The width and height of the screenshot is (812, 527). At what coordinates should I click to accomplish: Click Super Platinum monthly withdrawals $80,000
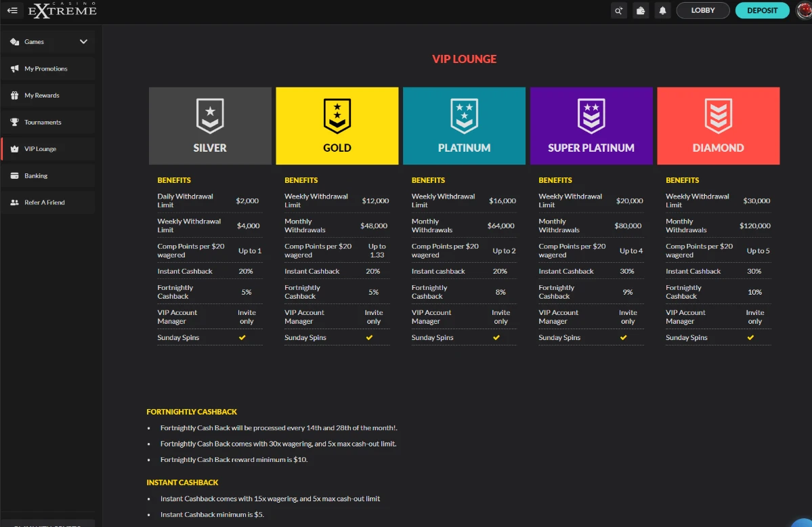pos(628,226)
